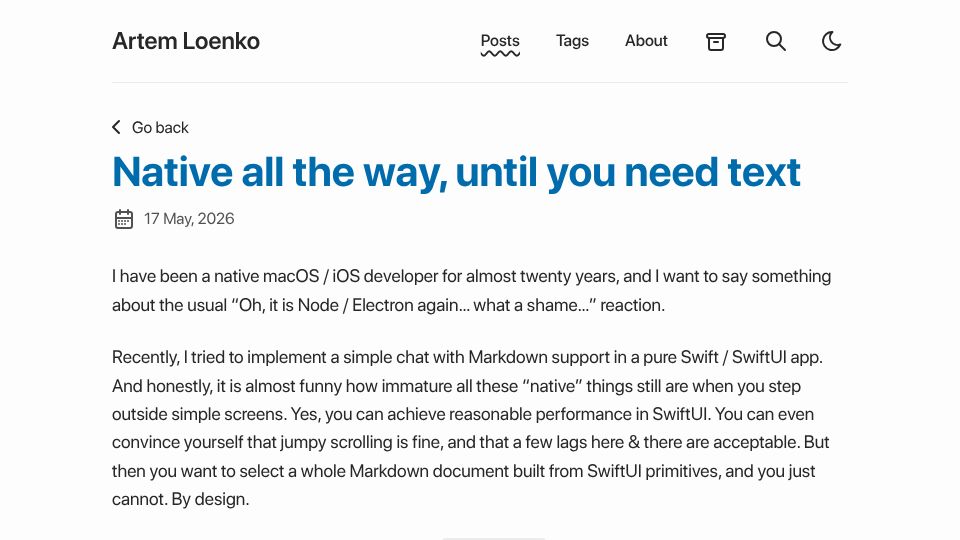The width and height of the screenshot is (960, 540).
Task: Click the header divider line below navigation
Action: [480, 82]
